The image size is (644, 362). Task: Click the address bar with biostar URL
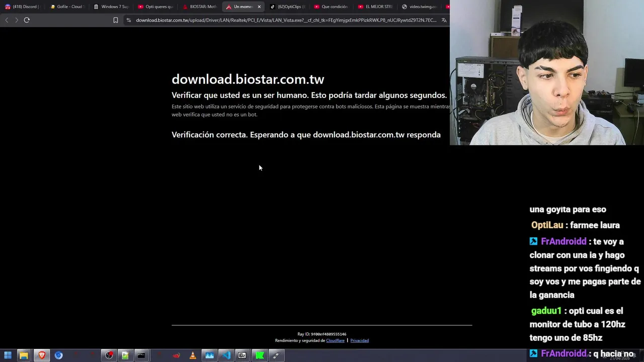[286, 20]
